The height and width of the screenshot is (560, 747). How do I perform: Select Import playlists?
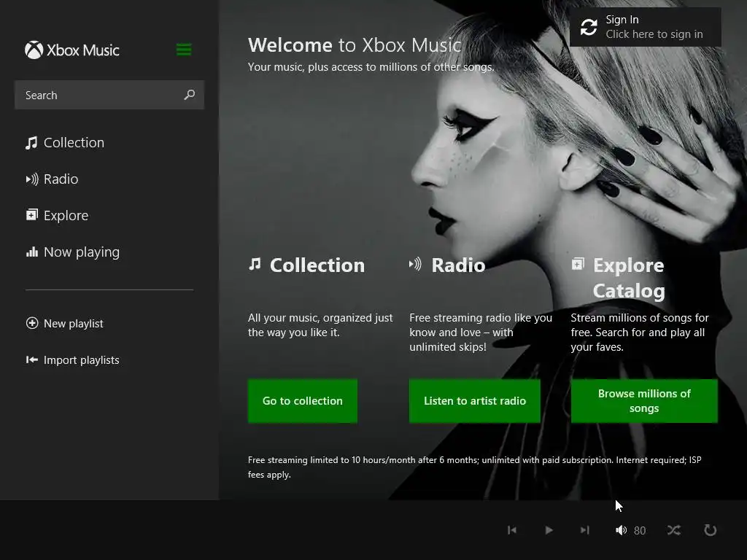pyautogui.click(x=72, y=360)
